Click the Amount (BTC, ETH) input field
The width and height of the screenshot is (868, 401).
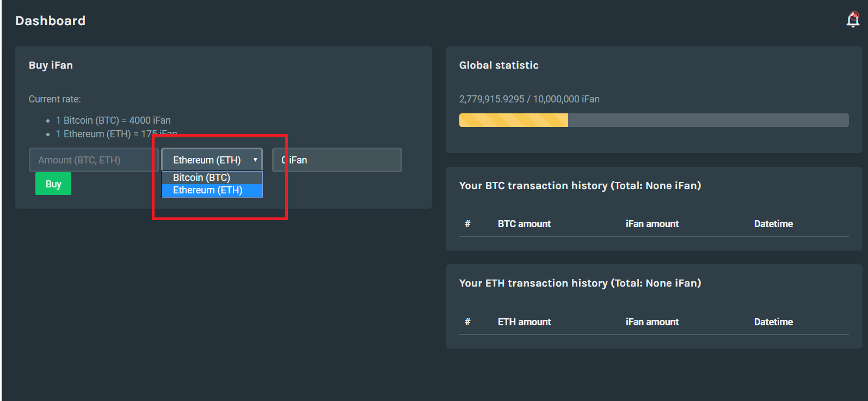pos(93,160)
